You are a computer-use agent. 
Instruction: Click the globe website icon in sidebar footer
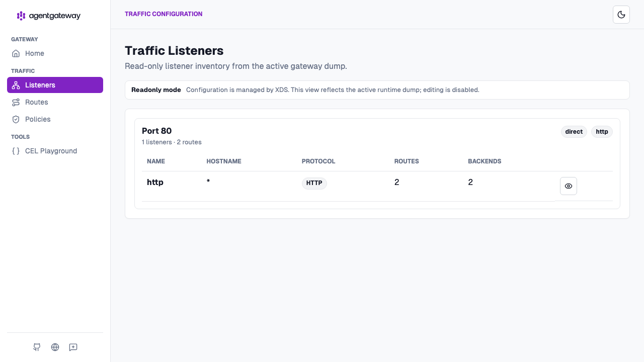(x=55, y=347)
